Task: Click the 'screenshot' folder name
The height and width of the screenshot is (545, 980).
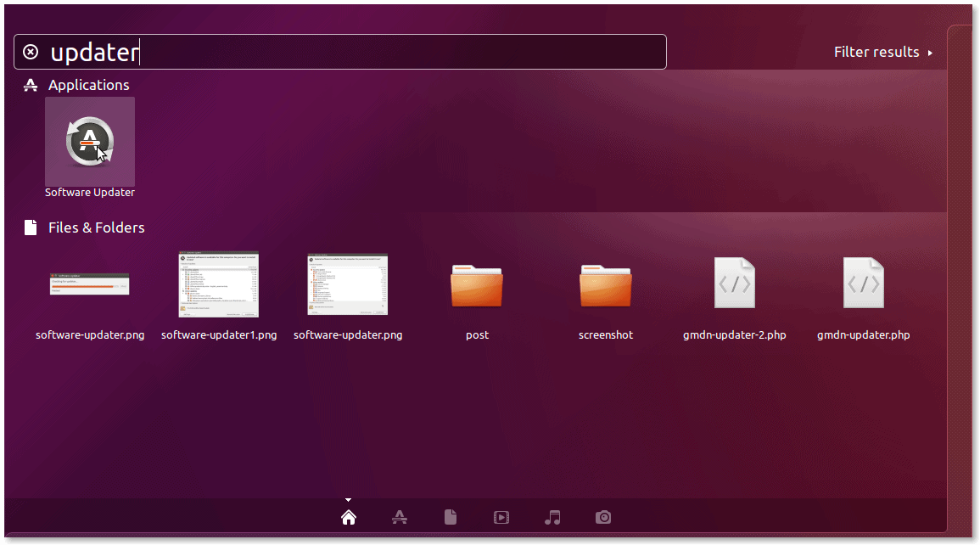Action: 606,335
